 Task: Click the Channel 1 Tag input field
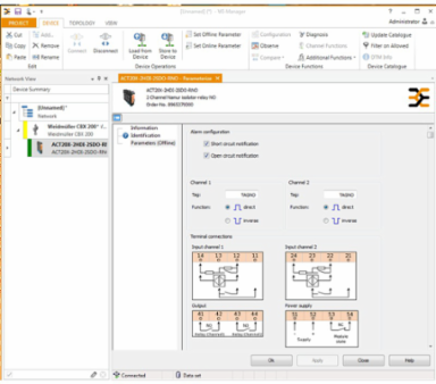tap(241, 195)
